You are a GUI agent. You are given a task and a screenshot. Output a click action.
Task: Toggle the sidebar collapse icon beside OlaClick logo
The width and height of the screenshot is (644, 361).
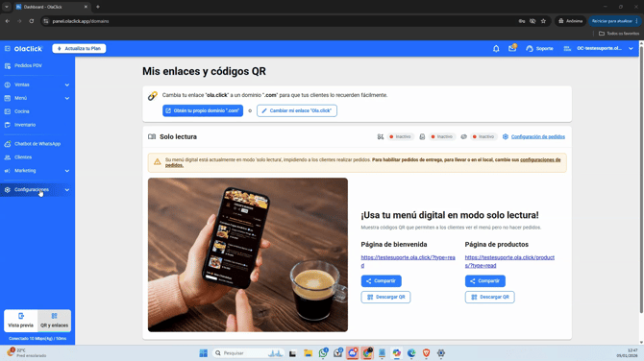click(8, 48)
